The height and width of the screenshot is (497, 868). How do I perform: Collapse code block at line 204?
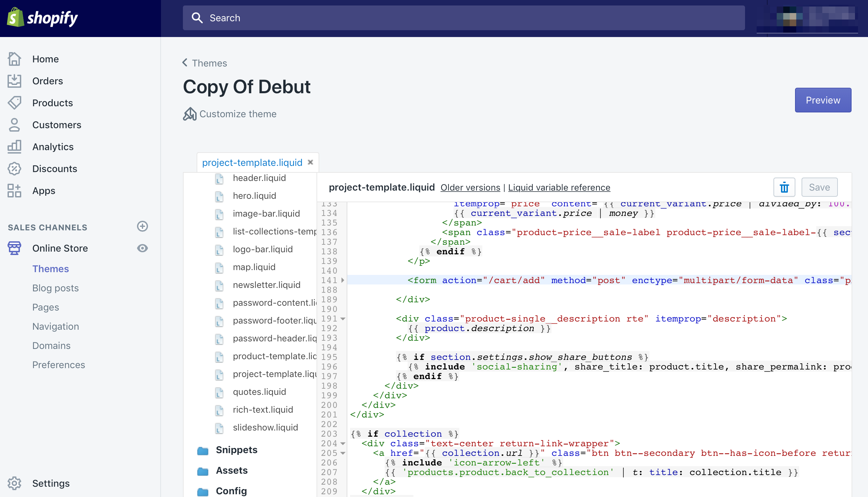pos(343,444)
